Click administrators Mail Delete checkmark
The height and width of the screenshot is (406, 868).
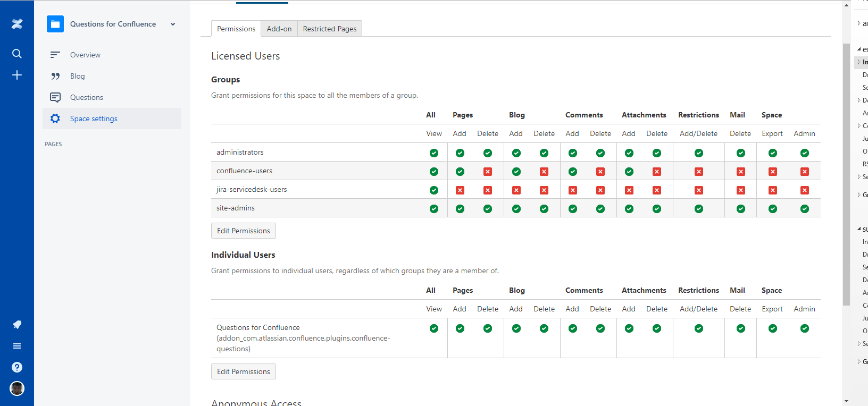click(741, 153)
